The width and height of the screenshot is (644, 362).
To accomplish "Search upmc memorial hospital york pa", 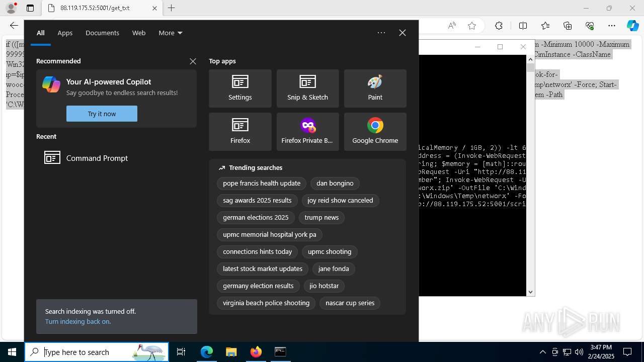I will pyautogui.click(x=270, y=234).
